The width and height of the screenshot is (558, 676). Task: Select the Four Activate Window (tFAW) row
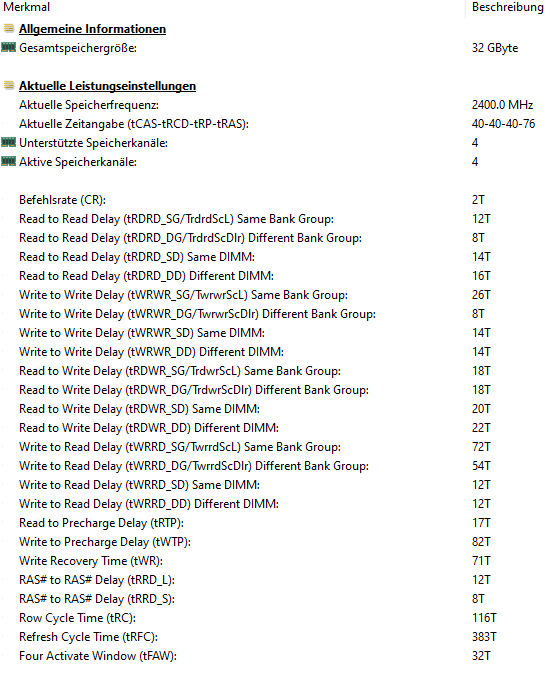click(x=279, y=656)
